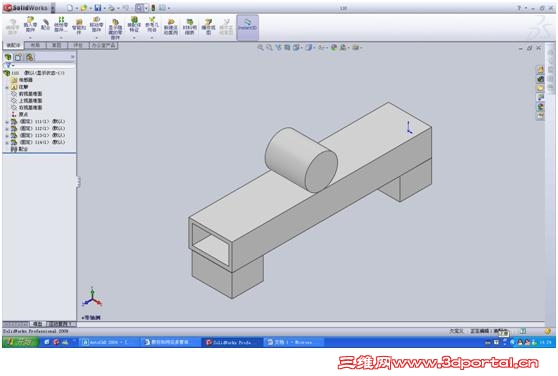Screen dimensions: 558x376
Task: Select the Move Component (移动零部件) tool
Action: tap(96, 25)
